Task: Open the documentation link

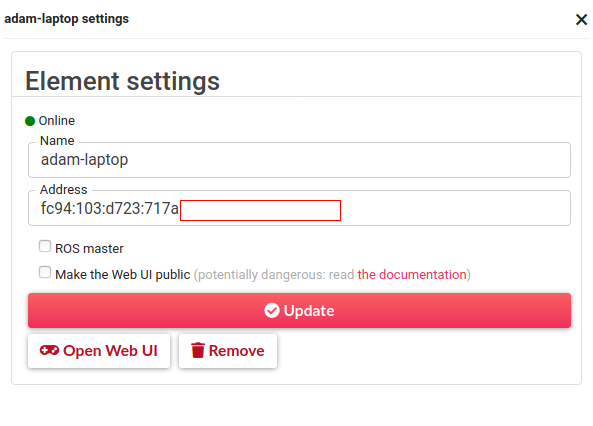Action: [412, 274]
